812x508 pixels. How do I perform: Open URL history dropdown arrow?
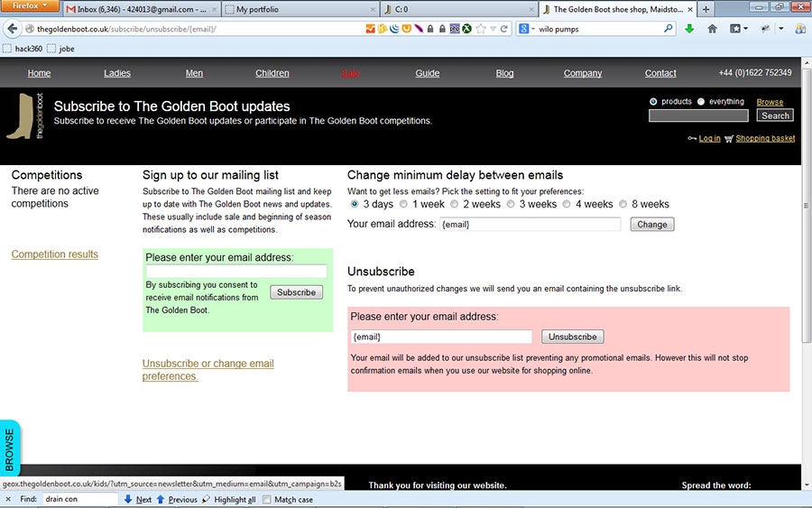(x=493, y=29)
